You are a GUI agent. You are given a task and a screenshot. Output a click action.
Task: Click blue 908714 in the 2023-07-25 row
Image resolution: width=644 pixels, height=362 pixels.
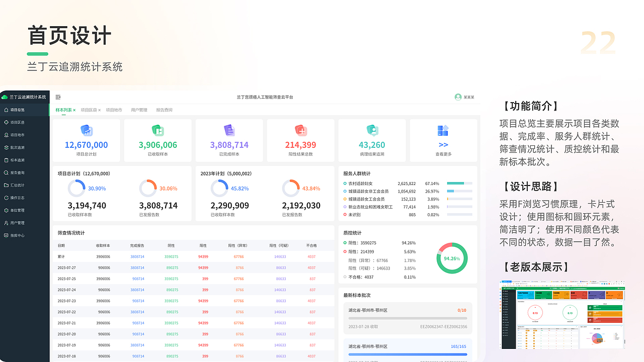(x=138, y=279)
